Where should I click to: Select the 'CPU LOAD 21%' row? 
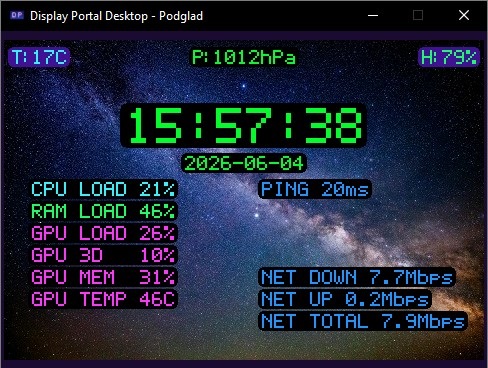point(103,189)
